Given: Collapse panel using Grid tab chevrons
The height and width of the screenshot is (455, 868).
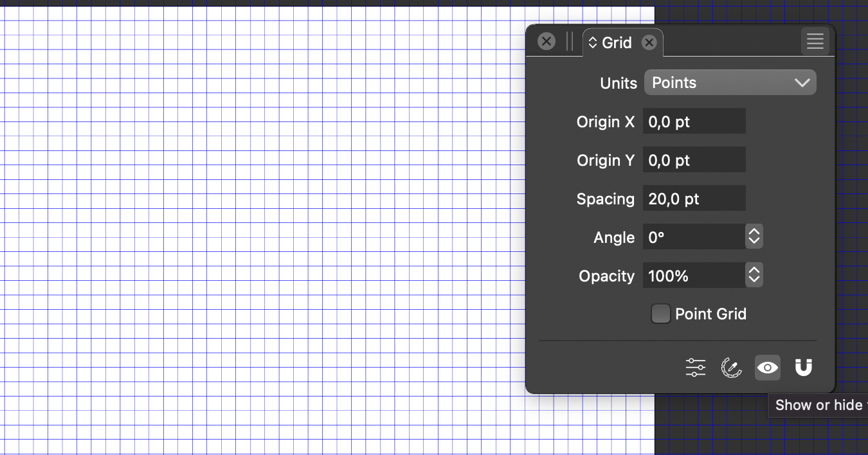Looking at the screenshot, I should coord(593,43).
